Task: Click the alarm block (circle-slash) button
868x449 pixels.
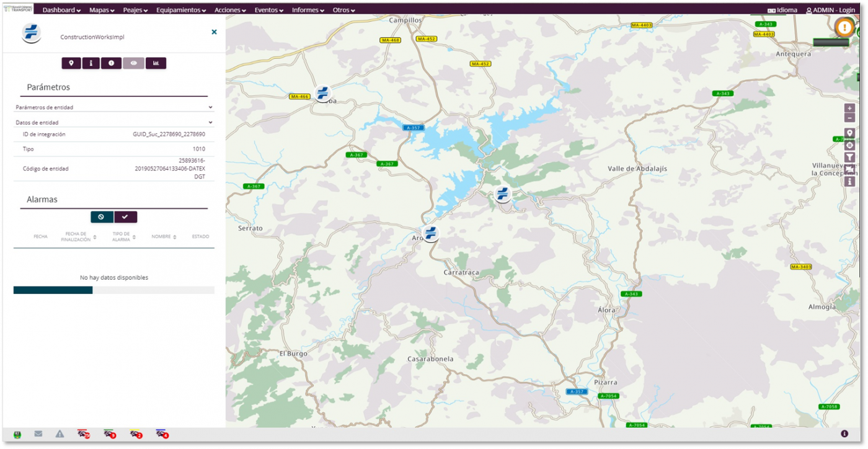Action: tap(102, 217)
